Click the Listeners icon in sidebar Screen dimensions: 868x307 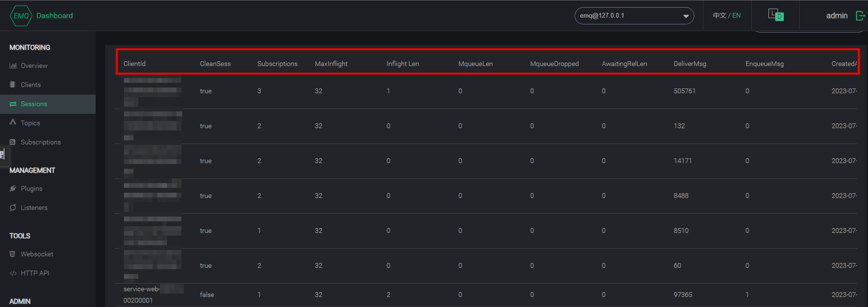point(13,208)
